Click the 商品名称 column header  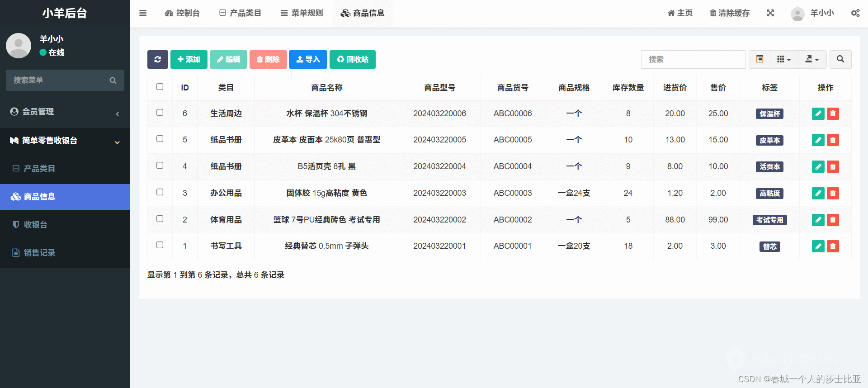click(x=327, y=88)
